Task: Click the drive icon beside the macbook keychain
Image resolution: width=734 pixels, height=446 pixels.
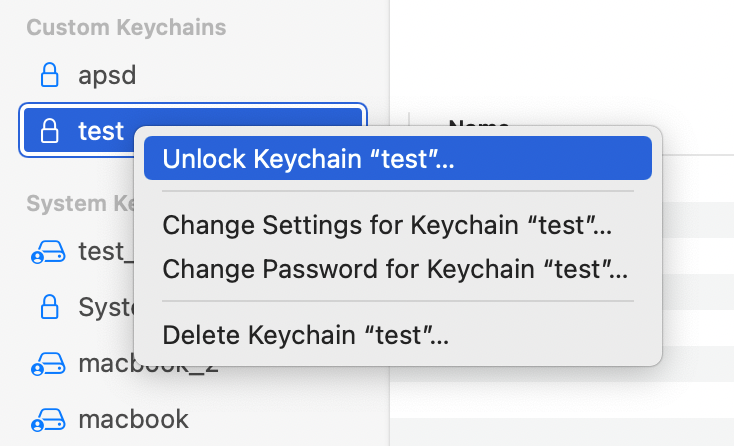Action: click(46, 418)
